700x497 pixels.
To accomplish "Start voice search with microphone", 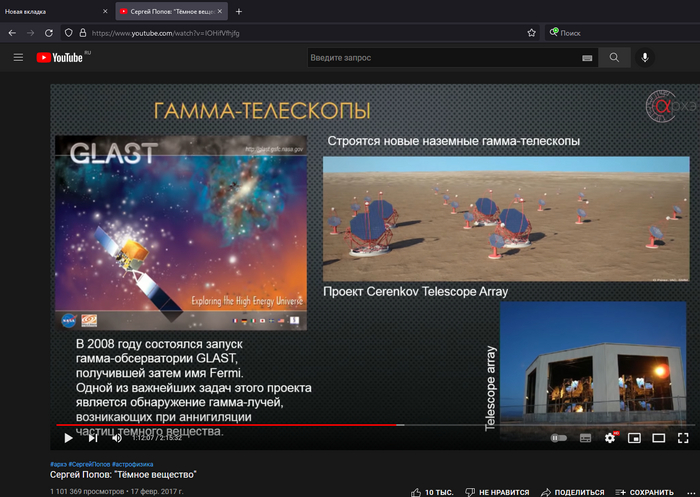I will 645,58.
